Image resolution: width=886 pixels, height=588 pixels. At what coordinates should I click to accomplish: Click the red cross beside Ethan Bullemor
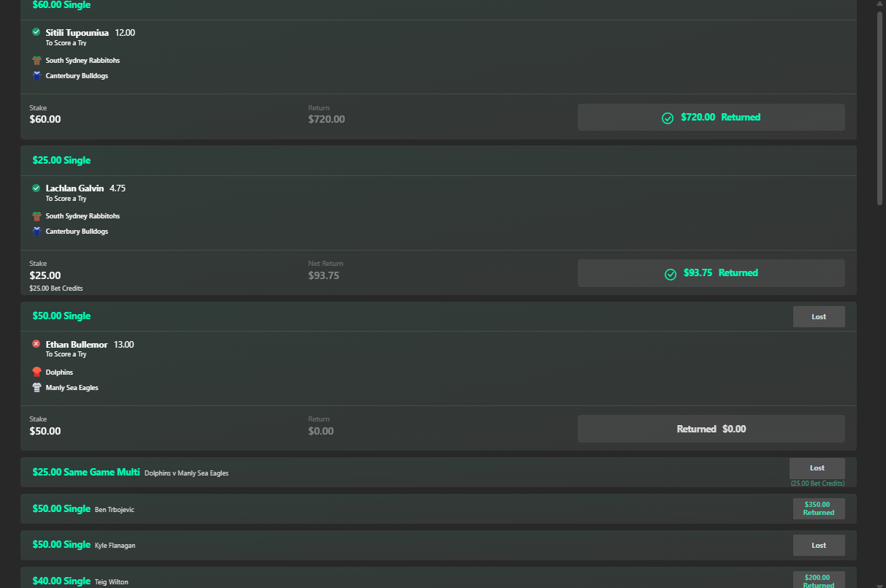pos(37,344)
